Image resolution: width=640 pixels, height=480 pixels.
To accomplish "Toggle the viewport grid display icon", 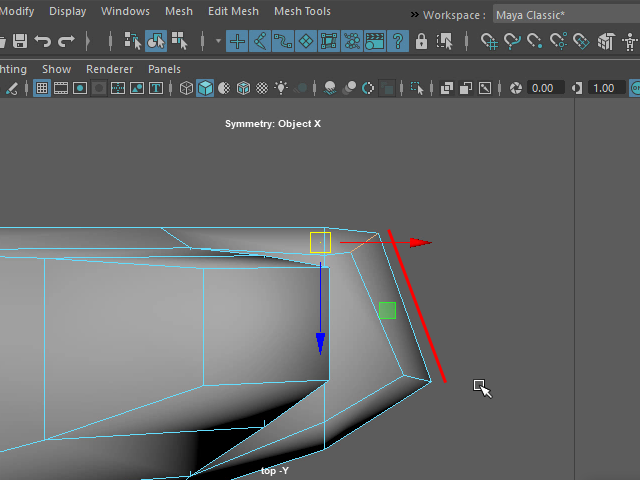I will click(x=42, y=88).
